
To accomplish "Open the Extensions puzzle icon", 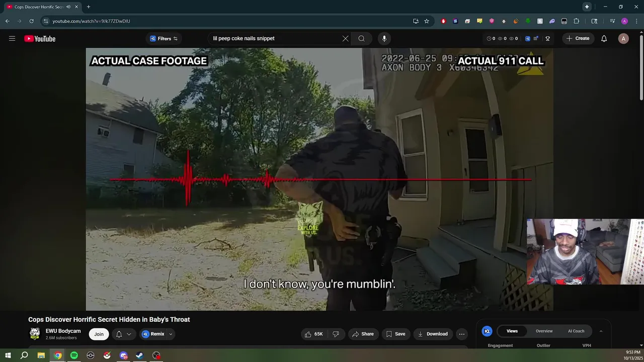I will click(x=576, y=21).
